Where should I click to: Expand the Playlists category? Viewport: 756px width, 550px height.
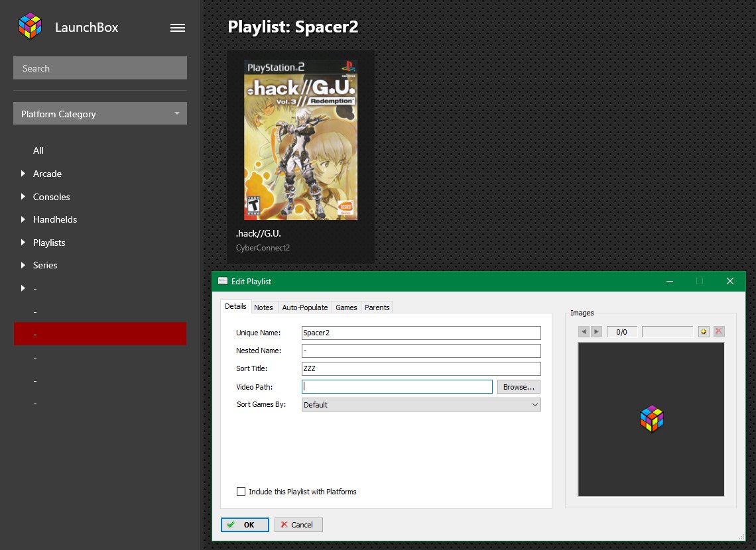(x=23, y=243)
